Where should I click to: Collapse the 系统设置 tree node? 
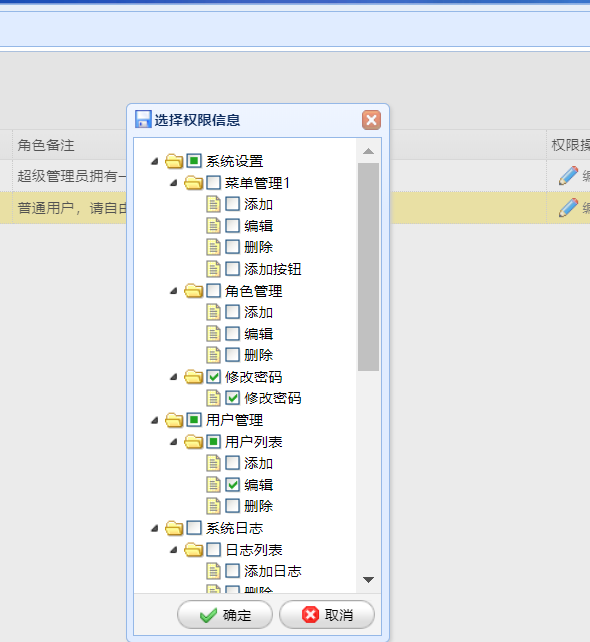[155, 161]
